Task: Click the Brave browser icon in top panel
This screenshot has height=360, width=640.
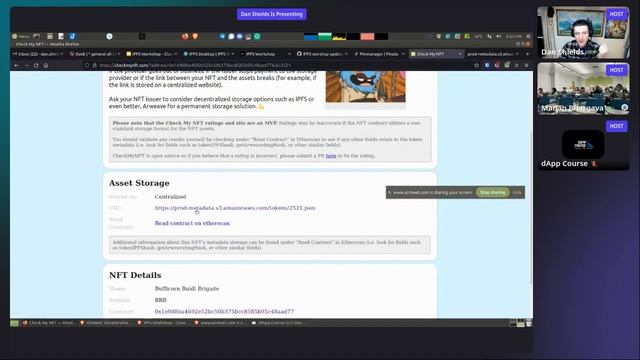Action: click(195, 36)
